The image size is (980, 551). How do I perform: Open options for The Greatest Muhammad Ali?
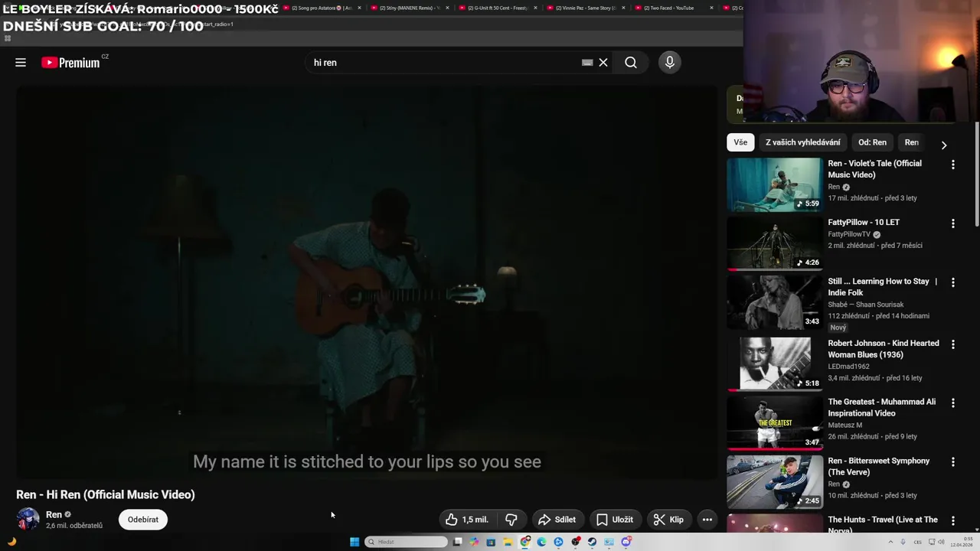(x=953, y=403)
